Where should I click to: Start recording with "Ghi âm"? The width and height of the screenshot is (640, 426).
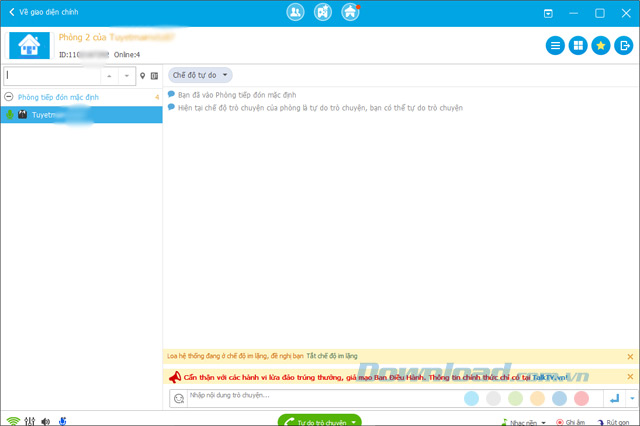pyautogui.click(x=571, y=422)
